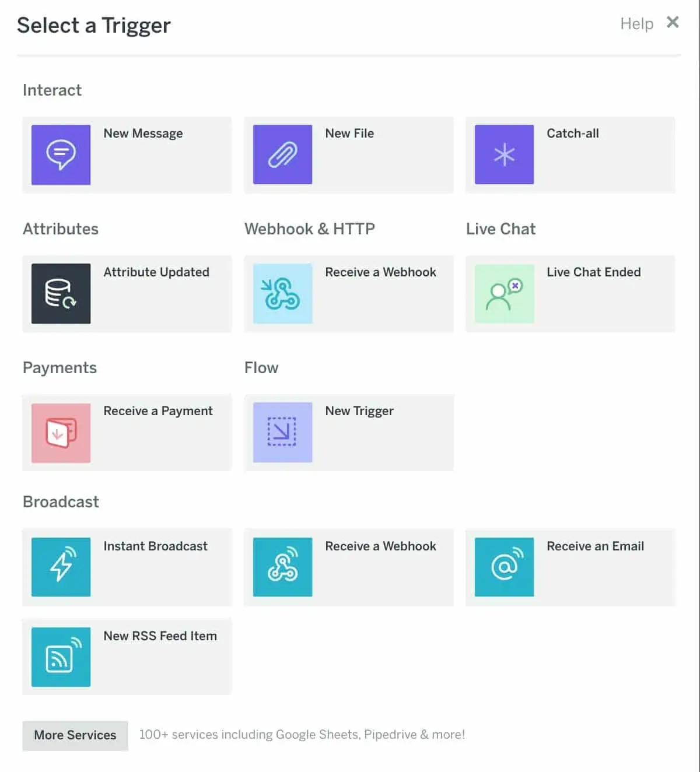Open the Help link
The width and height of the screenshot is (700, 772).
(636, 24)
